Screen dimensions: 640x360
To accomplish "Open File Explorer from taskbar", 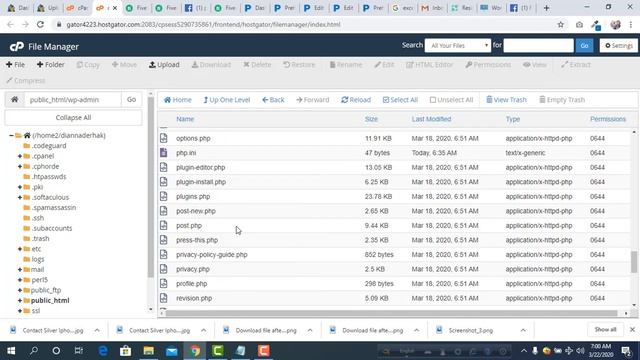I will click(x=149, y=351).
